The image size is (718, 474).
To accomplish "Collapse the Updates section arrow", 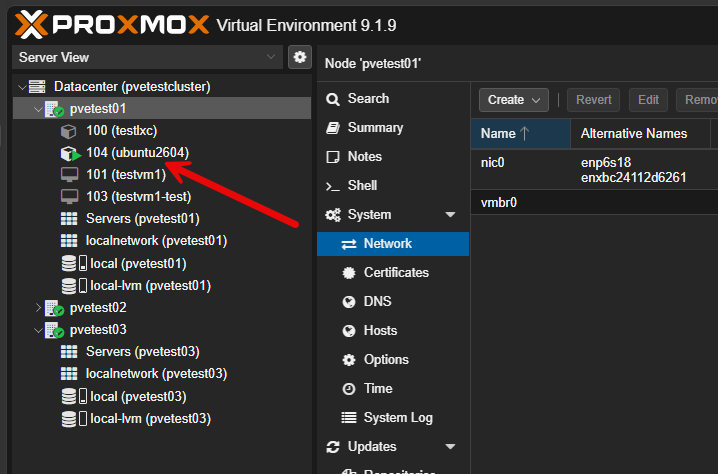I will (450, 447).
